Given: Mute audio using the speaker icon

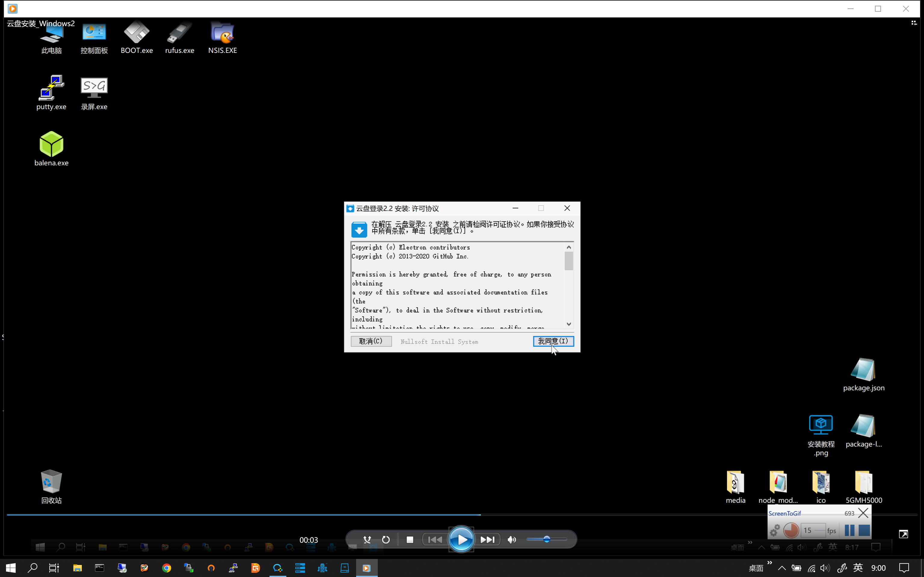Looking at the screenshot, I should (512, 540).
